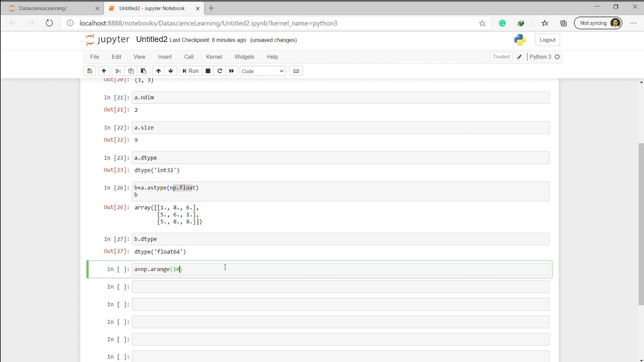Click the In [26]: prompt

(116, 188)
